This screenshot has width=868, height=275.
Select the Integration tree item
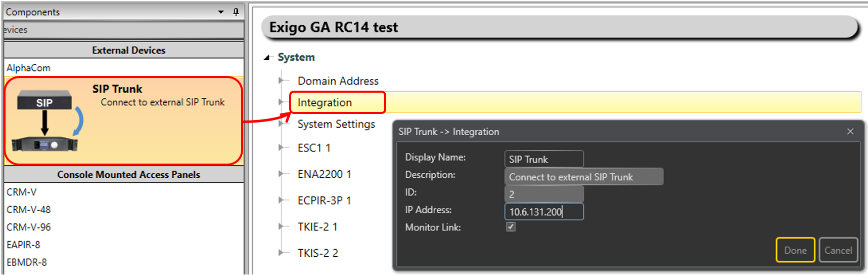(325, 103)
